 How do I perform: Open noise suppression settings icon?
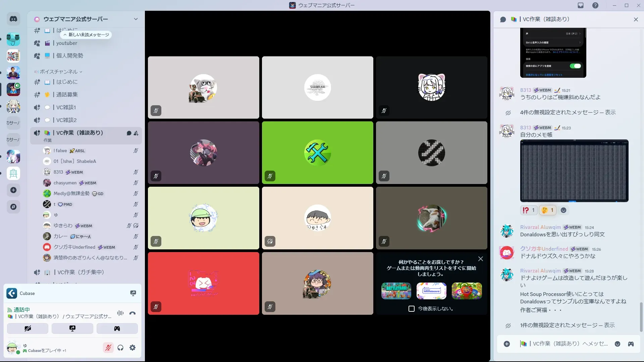120,313
